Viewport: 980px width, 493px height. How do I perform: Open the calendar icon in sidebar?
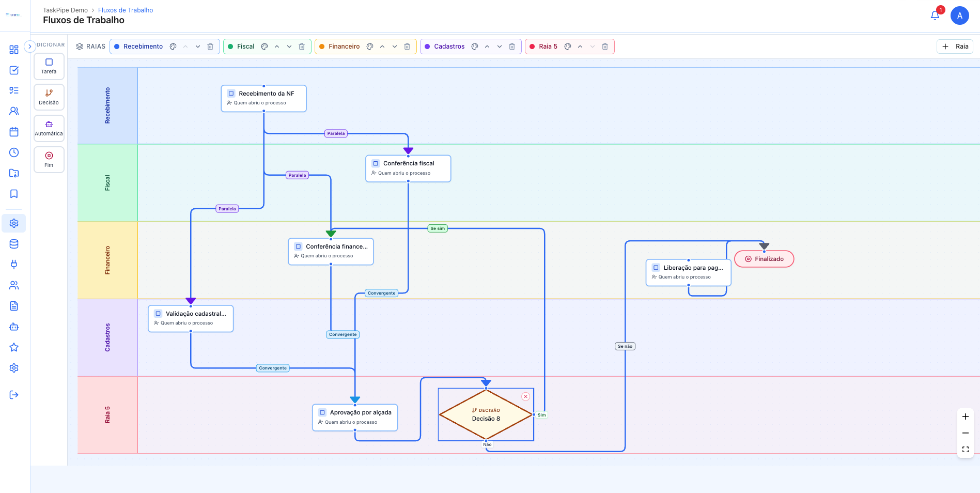click(14, 132)
